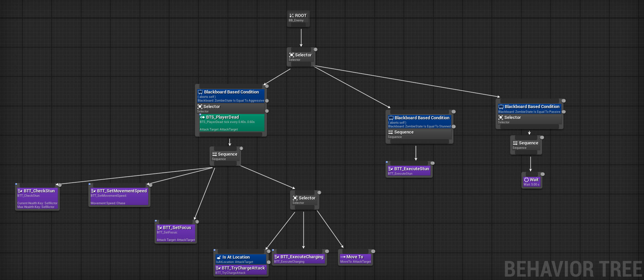Select the BTT_TryChargeAttack task node
Image resolution: width=644 pixels, height=280 pixels.
click(x=240, y=270)
